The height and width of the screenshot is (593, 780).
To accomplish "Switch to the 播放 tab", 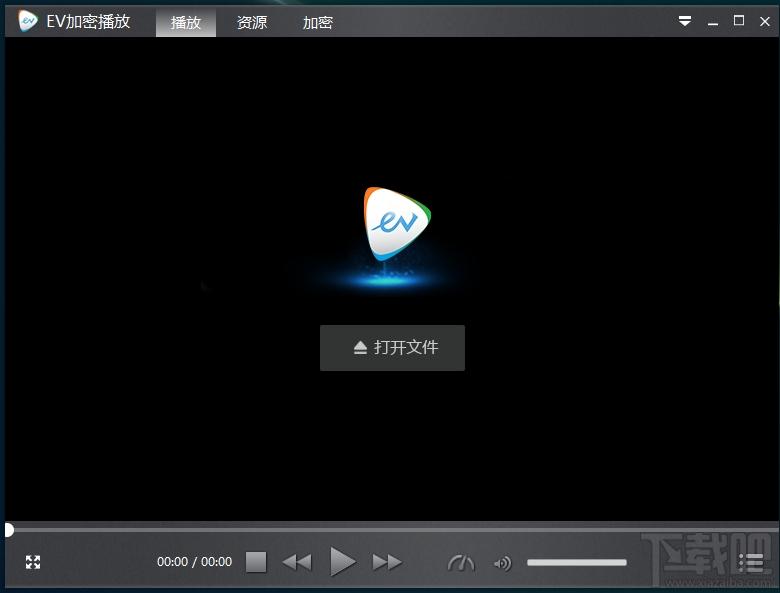I will pos(186,22).
